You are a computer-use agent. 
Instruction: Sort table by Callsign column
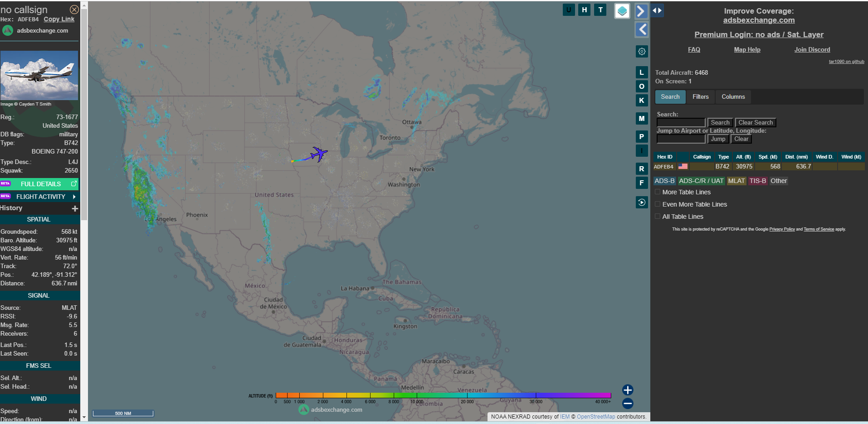pyautogui.click(x=702, y=157)
